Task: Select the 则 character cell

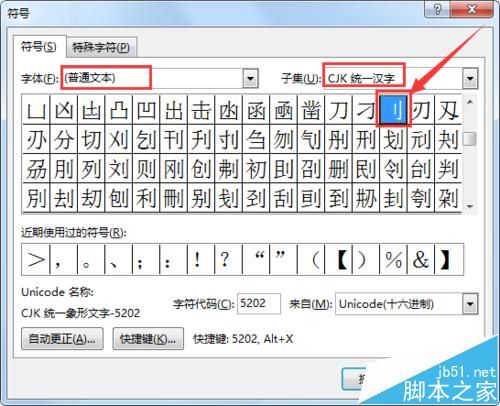Action: (146, 168)
